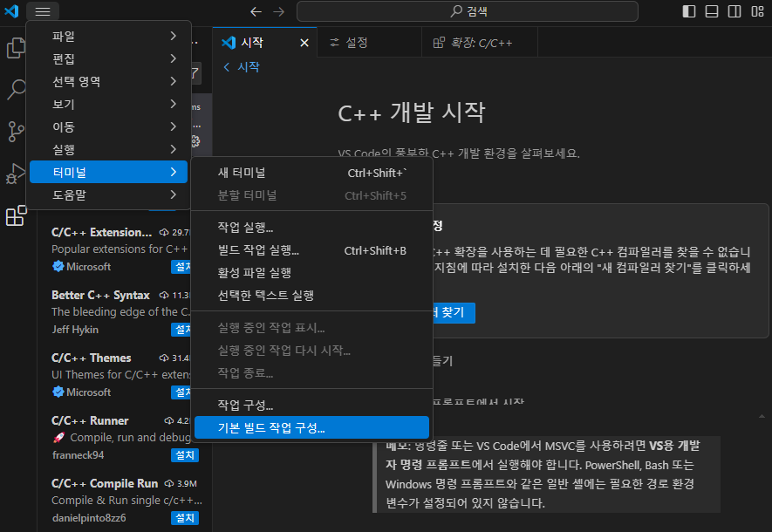Open the Run and Debug view
Screen dimensions: 772x532
click(14, 173)
